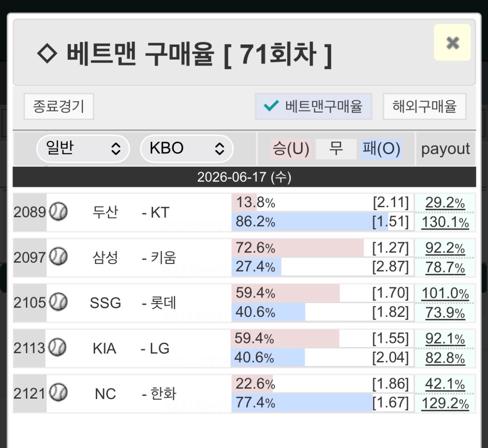This screenshot has height=448, width=488.
Task: Select match number 2105
Action: (x=30, y=303)
